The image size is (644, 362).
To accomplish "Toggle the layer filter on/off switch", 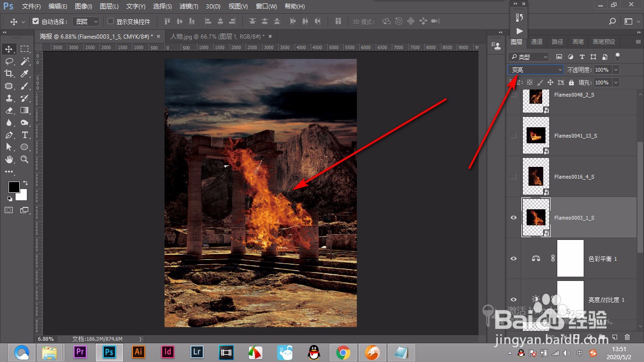I will [618, 57].
